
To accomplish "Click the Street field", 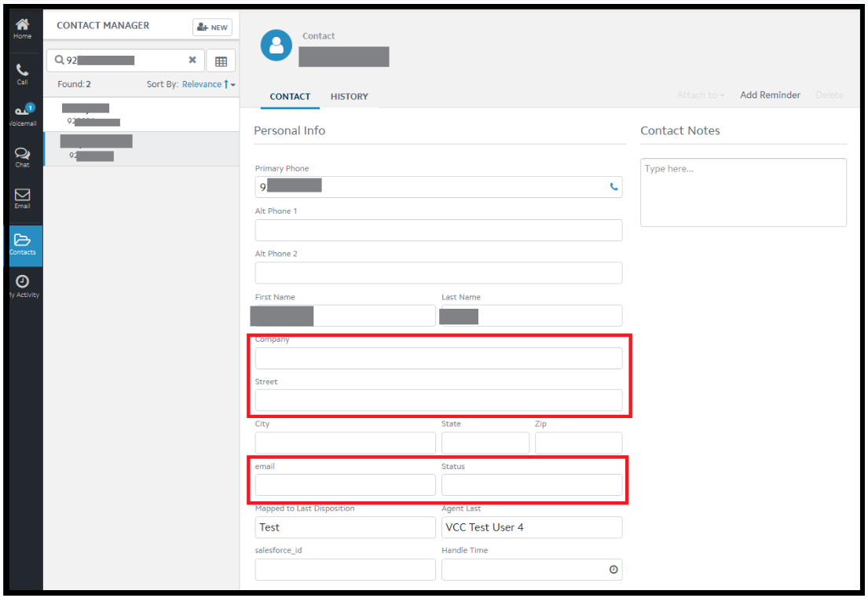I will click(x=438, y=400).
